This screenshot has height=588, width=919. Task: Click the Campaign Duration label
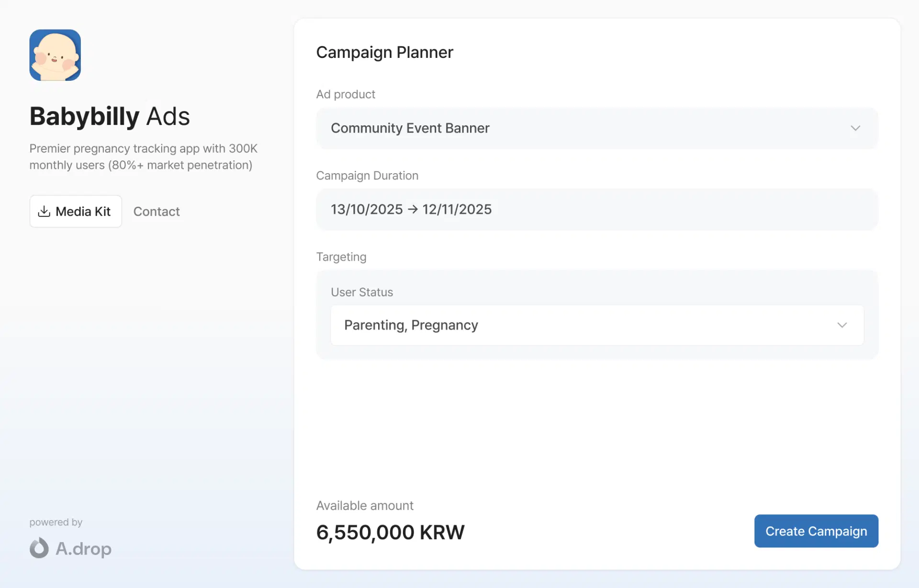click(x=367, y=176)
